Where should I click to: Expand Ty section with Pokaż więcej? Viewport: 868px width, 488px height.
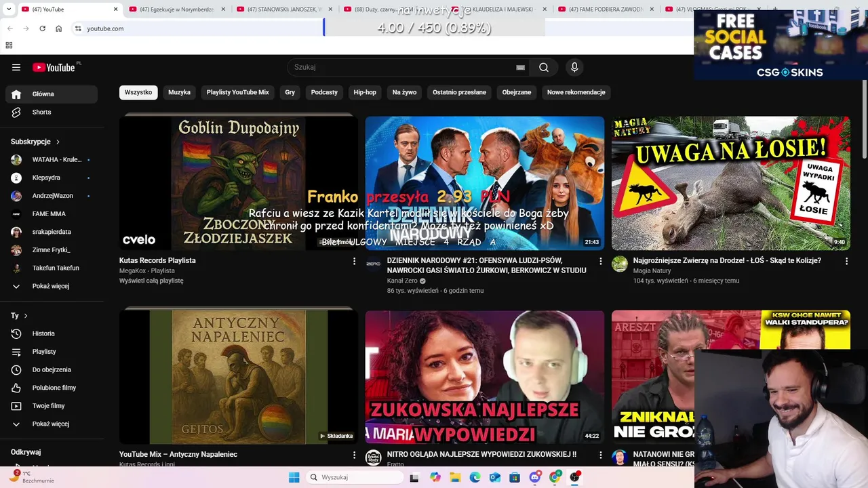52,424
